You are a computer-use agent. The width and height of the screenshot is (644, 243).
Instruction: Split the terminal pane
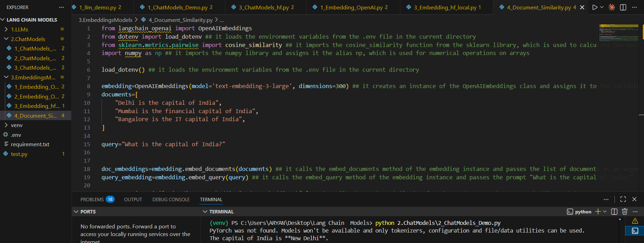pos(614,212)
